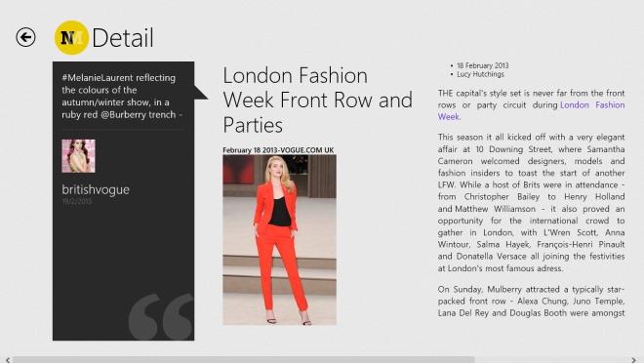Click the left scrollbar arrow
The width and height of the screenshot is (644, 364).
(x=7, y=360)
